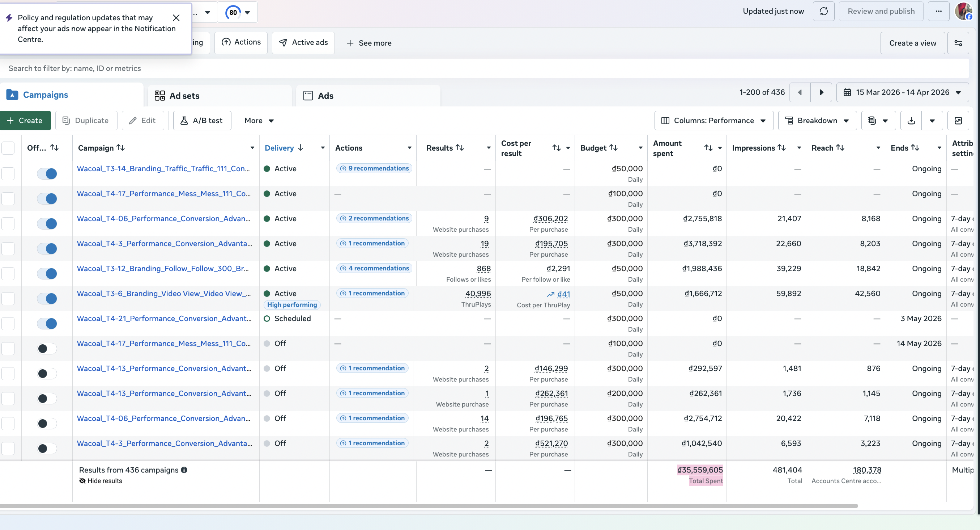Viewport: 980px width, 530px height.
Task: Turn on the off Wacoal_T4-3_Performance_Conversion campaign toggle
Action: pos(47,449)
